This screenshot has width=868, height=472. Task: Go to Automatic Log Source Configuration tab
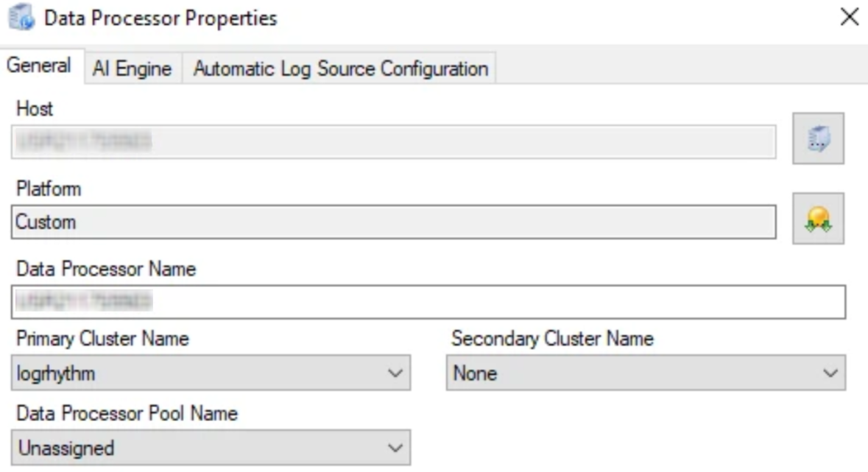click(340, 69)
